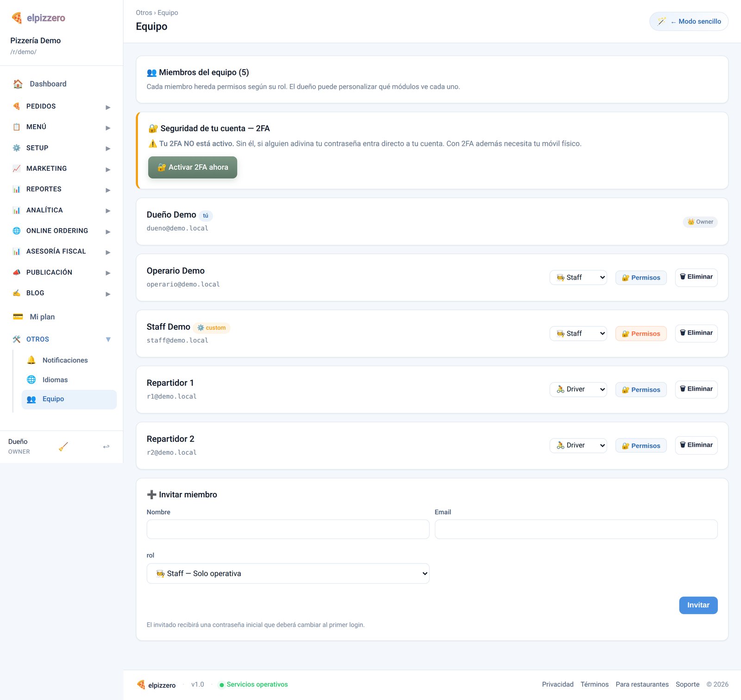Viewport: 741px width, 700px height.
Task: Click the SETUP gear icon
Action: click(x=17, y=148)
